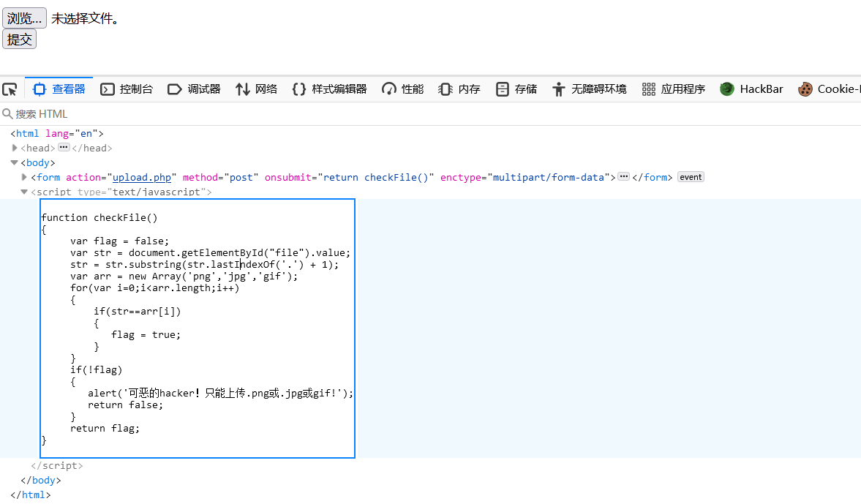Switch to the 控制台 Console tab
Viewport: 861px width, 504px height.
[127, 89]
